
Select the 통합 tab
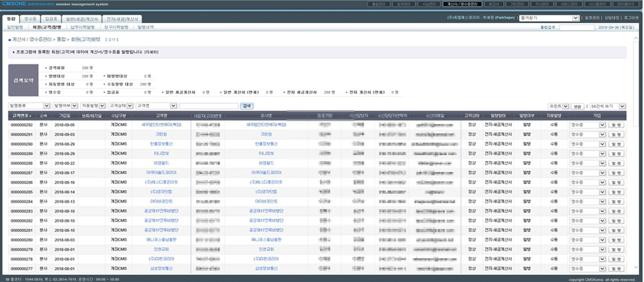tap(11, 19)
